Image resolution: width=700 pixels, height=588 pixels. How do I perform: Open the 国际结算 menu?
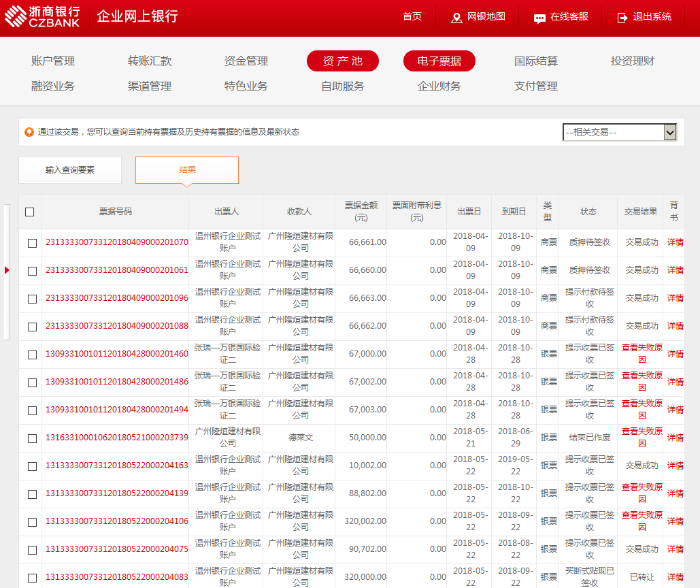tap(536, 61)
